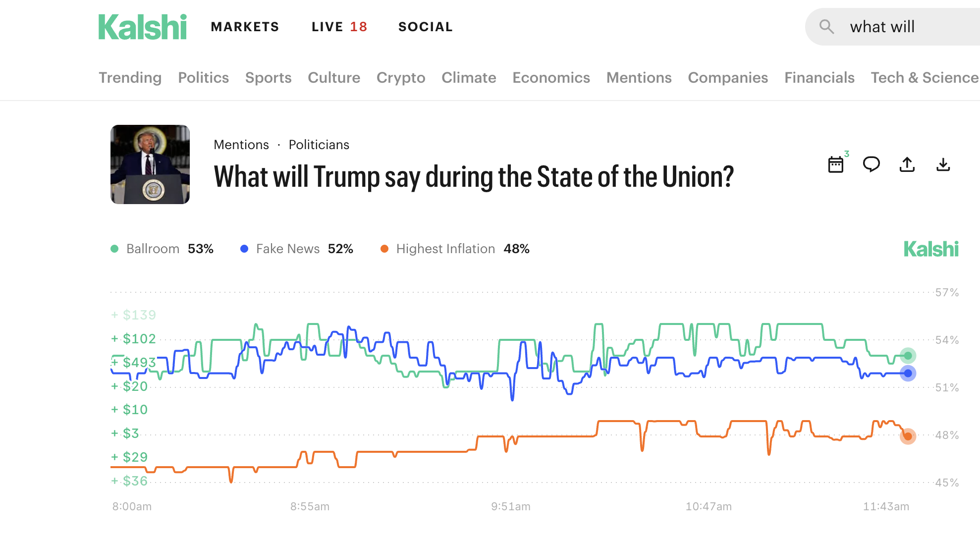Open the Politicians category
The width and height of the screenshot is (980, 538).
click(x=319, y=145)
